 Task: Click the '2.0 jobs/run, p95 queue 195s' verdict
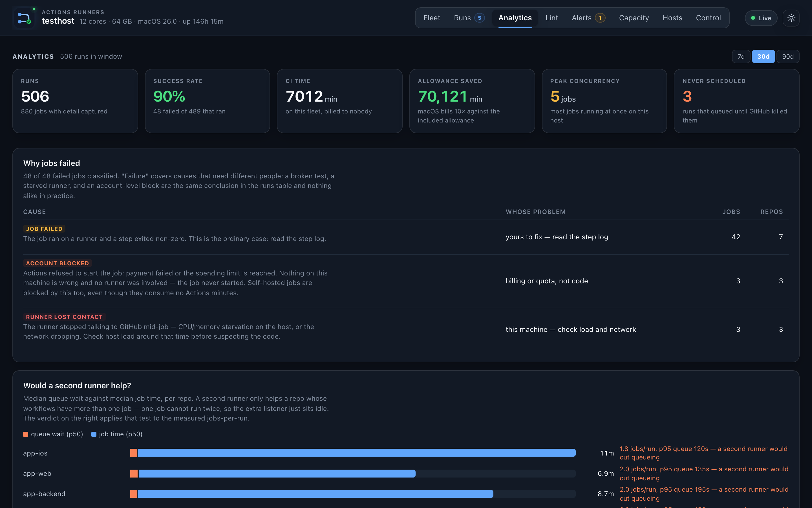(704, 494)
